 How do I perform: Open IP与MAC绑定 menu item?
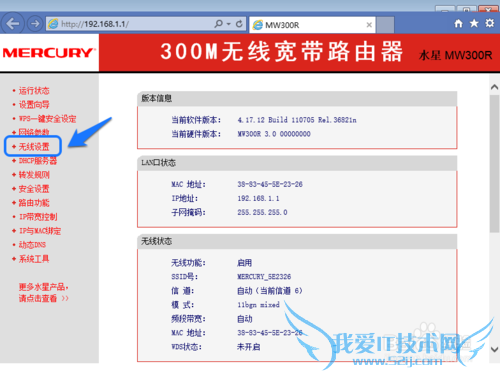click(x=40, y=231)
